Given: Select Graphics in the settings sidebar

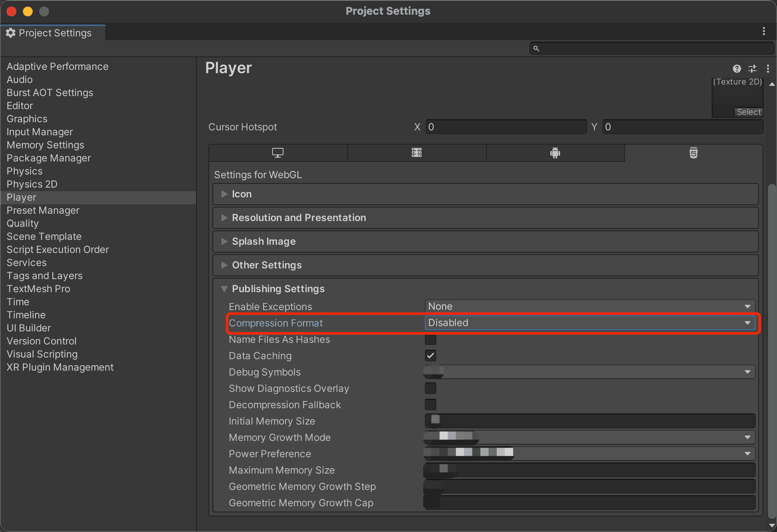Looking at the screenshot, I should 27,119.
